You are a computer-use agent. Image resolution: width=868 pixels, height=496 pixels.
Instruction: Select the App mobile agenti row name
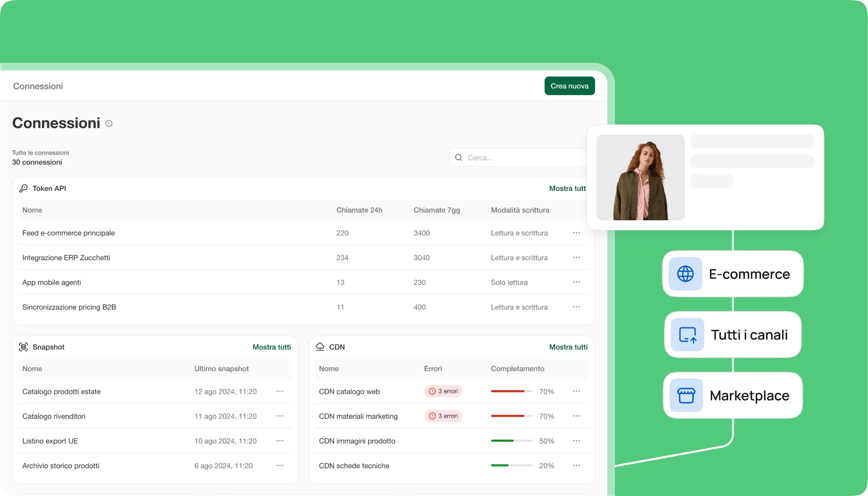(52, 282)
